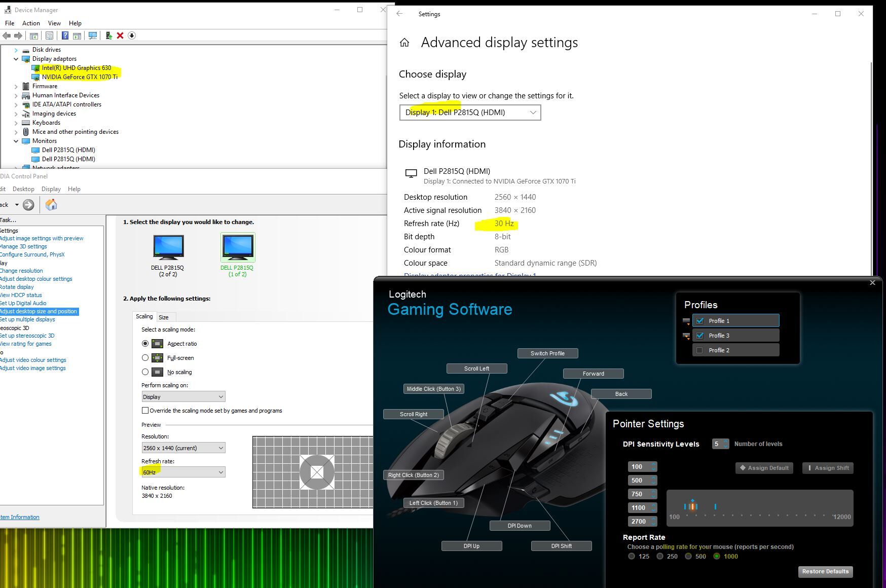The width and height of the screenshot is (886, 588).
Task: Toggle action pane icon in Device Manager toolbar
Action: coord(77,35)
